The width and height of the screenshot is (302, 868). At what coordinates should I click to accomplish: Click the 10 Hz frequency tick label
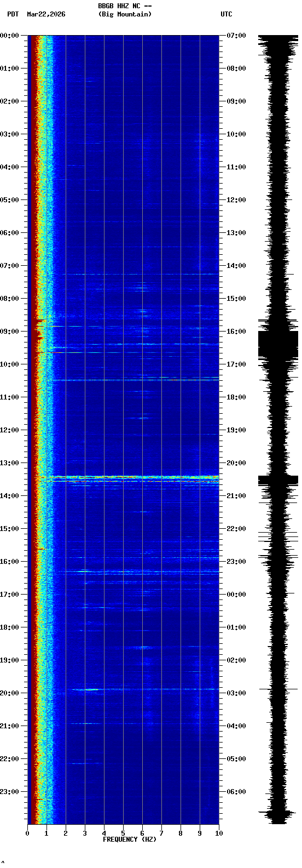coord(219,833)
